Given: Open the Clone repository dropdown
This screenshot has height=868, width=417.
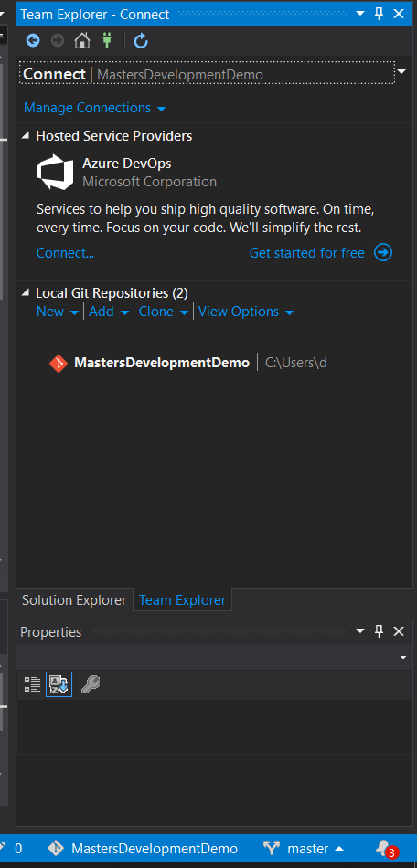Looking at the screenshot, I should pos(164,312).
